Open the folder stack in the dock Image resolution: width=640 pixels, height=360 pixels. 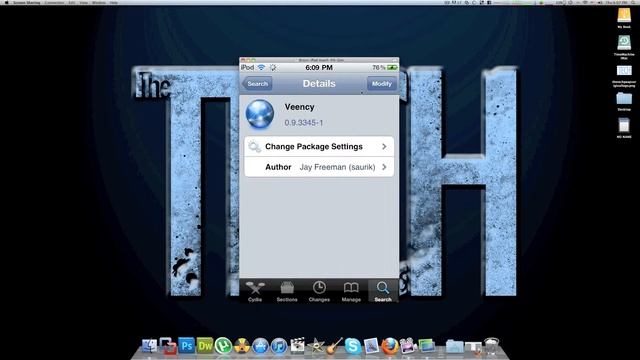coord(454,346)
